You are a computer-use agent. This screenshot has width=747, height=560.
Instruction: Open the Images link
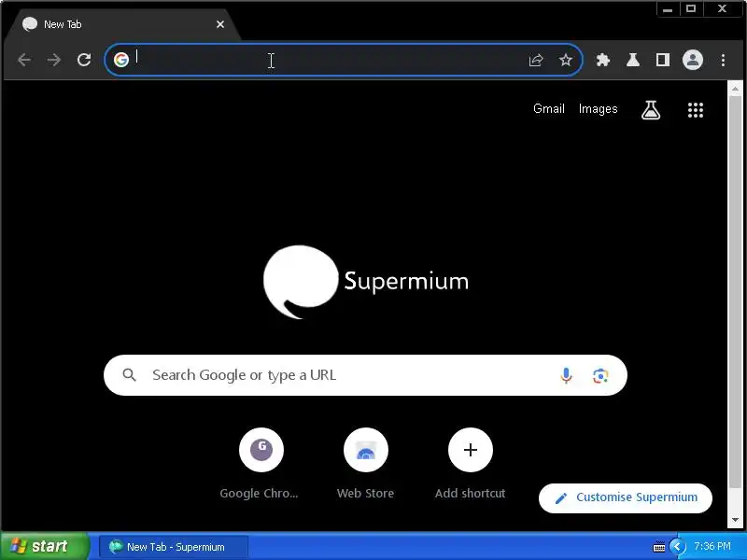pyautogui.click(x=598, y=109)
